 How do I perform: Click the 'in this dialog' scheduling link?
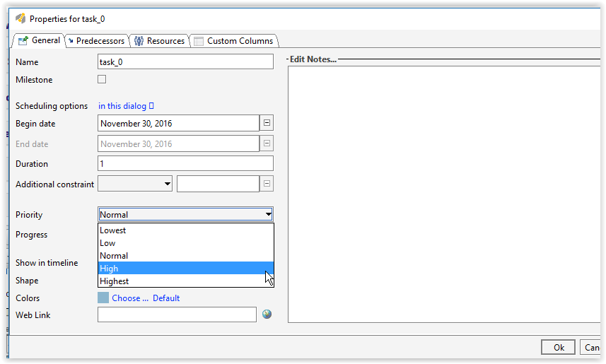coord(122,106)
